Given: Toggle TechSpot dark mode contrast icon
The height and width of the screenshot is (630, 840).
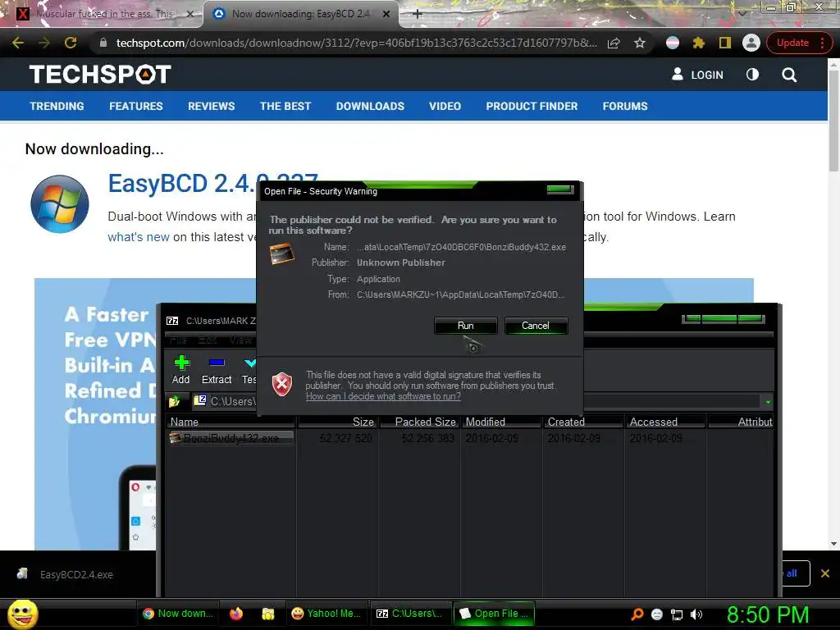Looking at the screenshot, I should pos(753,75).
